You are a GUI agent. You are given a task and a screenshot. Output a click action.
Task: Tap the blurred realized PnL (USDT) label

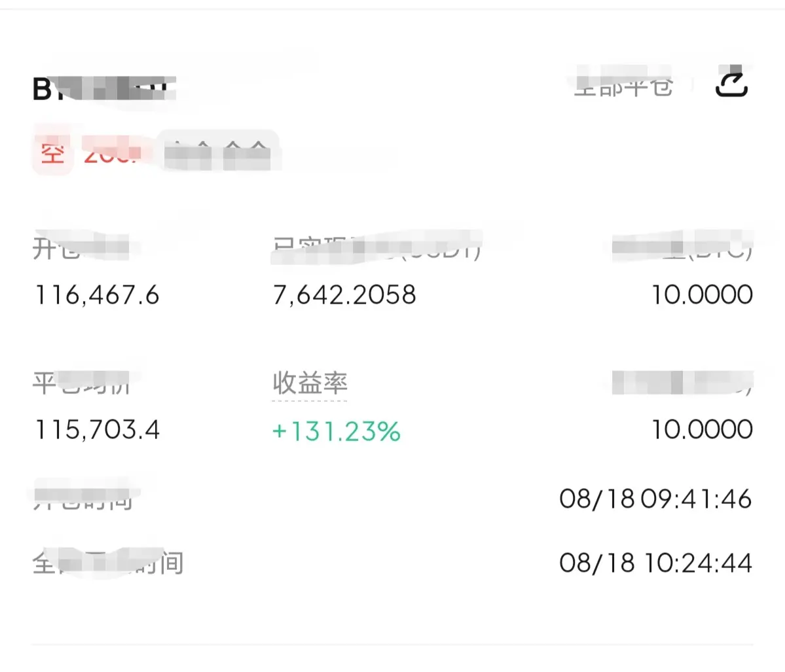point(376,248)
